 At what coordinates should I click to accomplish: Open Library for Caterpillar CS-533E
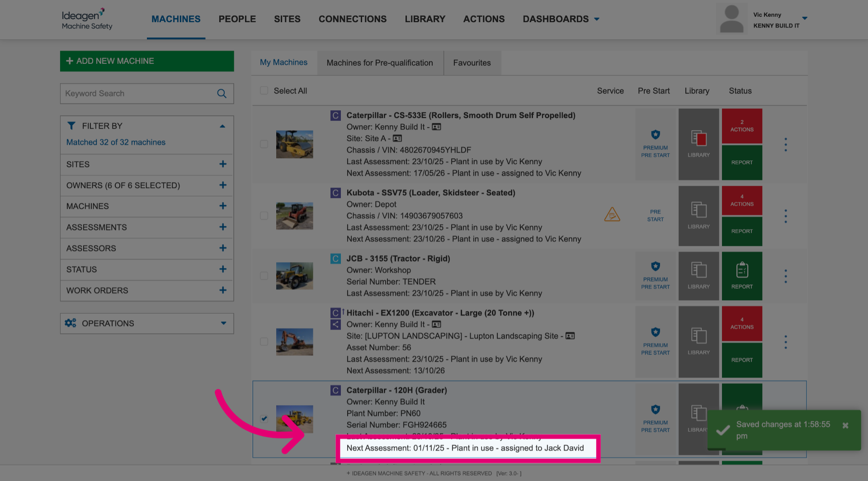(x=698, y=144)
